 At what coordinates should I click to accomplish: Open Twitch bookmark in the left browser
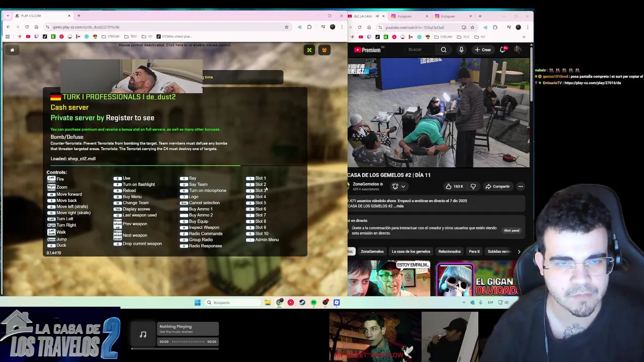[36, 37]
